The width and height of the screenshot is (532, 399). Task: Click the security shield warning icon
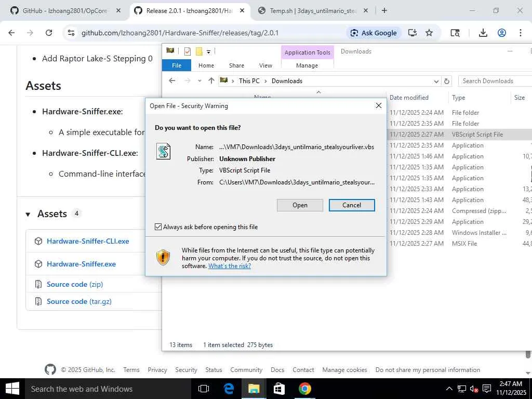(x=163, y=257)
